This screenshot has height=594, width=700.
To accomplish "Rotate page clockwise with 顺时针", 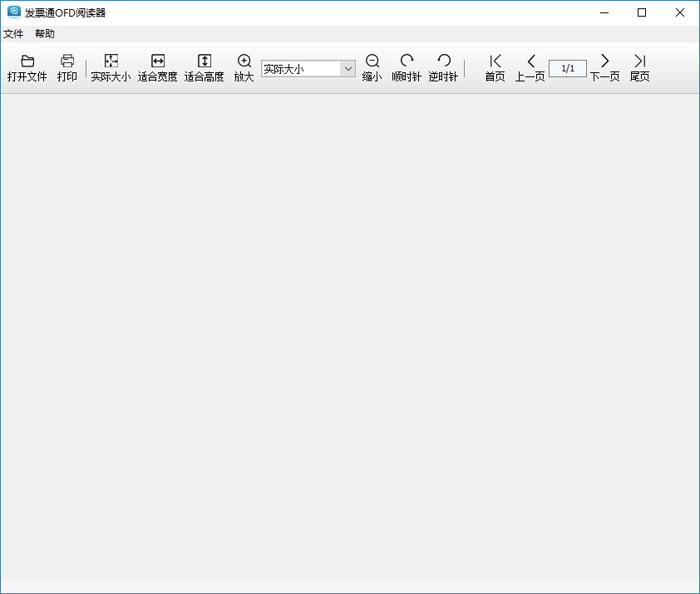I will point(407,68).
